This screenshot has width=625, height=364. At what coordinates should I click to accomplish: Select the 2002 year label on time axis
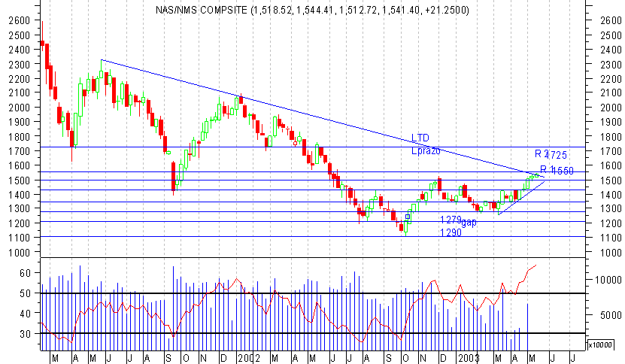pyautogui.click(x=249, y=358)
